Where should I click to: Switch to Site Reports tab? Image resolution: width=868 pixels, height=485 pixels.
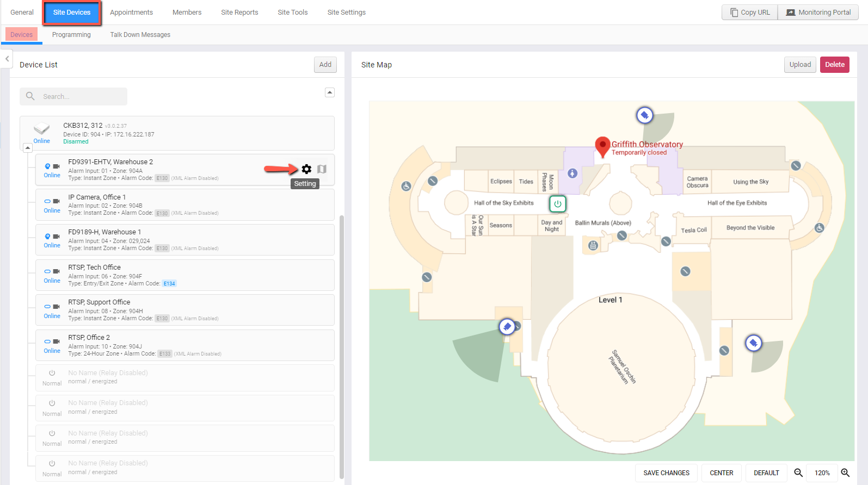[x=239, y=12]
